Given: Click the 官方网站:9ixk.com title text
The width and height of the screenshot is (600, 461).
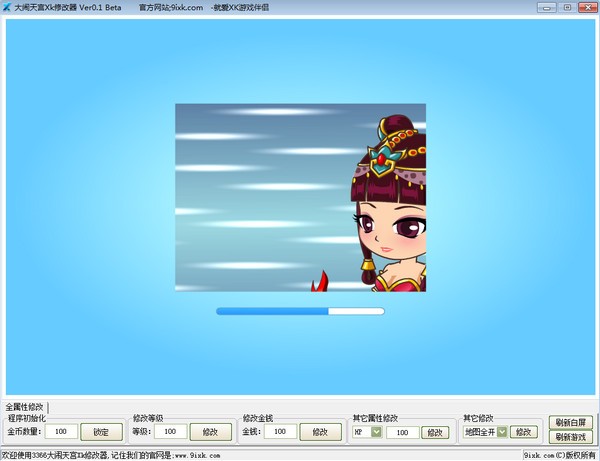Looking at the screenshot, I should pos(171,7).
